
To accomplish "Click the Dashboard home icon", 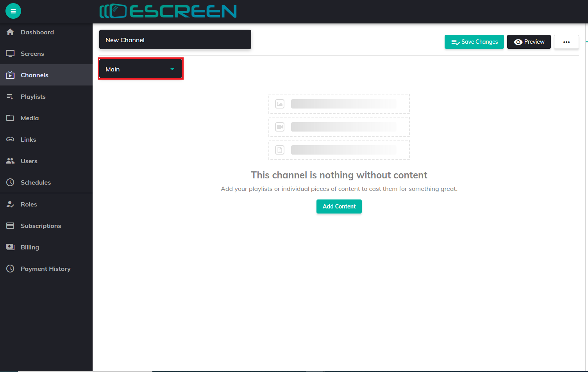I will click(11, 32).
